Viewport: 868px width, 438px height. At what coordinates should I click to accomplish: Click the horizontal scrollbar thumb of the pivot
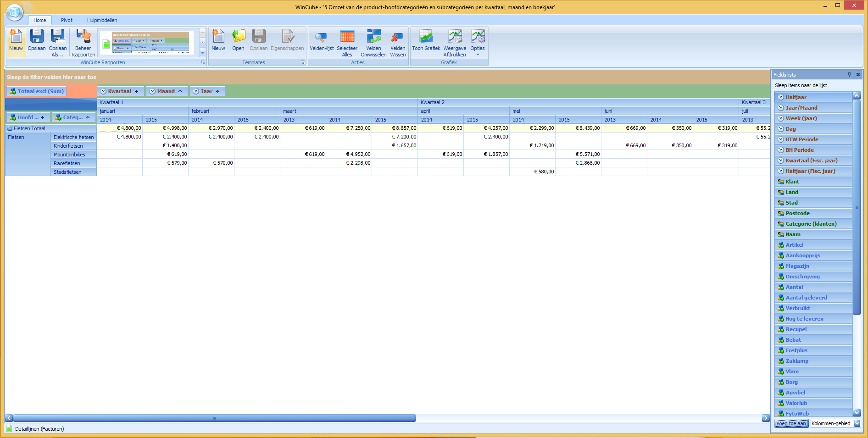214,418
